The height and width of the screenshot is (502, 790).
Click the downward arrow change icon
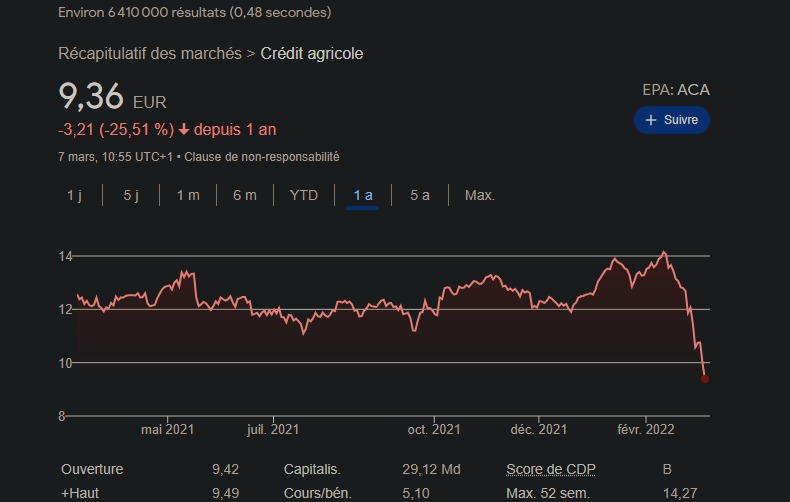(x=184, y=130)
